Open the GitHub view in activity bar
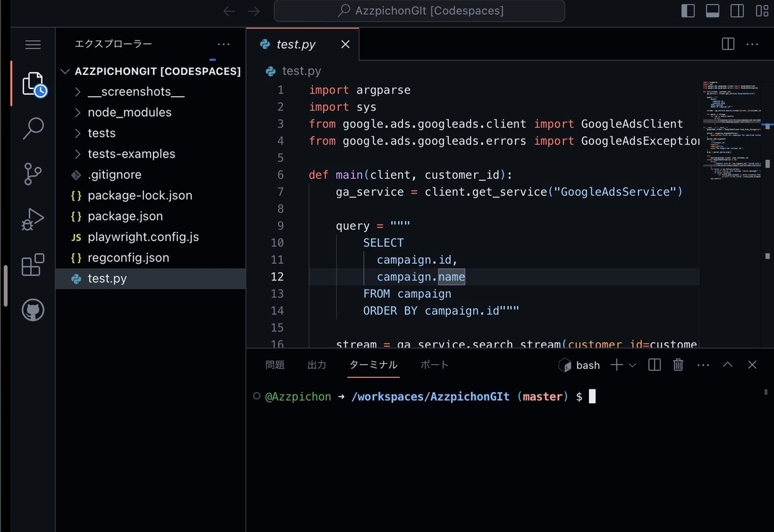774x532 pixels. 33,310
